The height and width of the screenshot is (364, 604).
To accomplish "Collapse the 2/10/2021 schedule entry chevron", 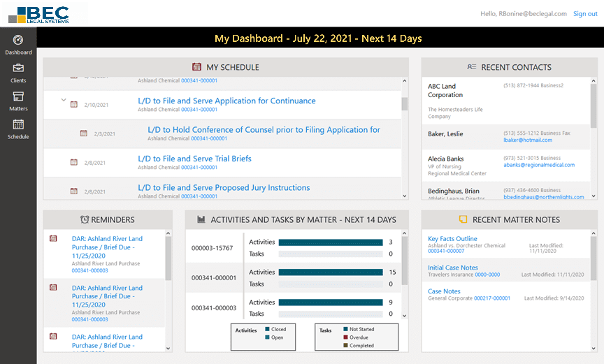I will pos(64,100).
